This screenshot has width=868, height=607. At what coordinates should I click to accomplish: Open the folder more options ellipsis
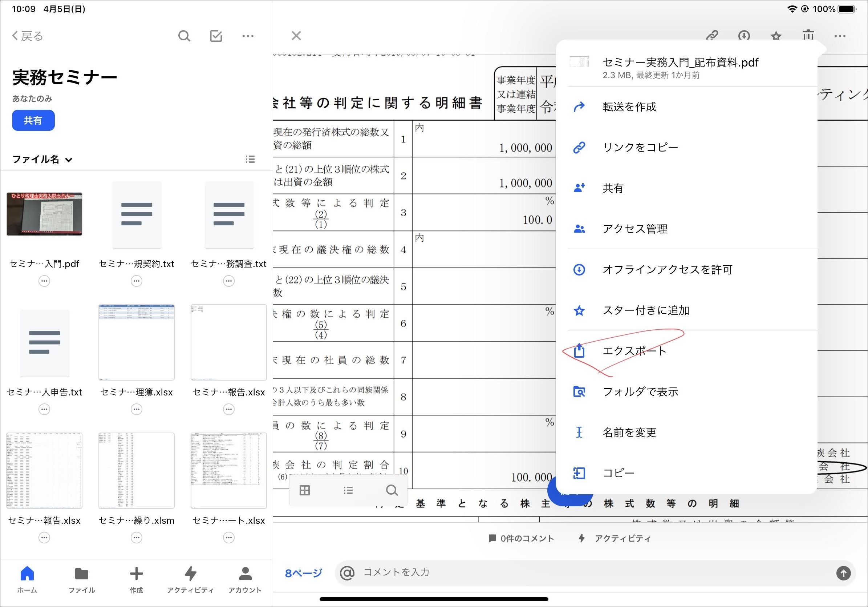[x=248, y=36]
